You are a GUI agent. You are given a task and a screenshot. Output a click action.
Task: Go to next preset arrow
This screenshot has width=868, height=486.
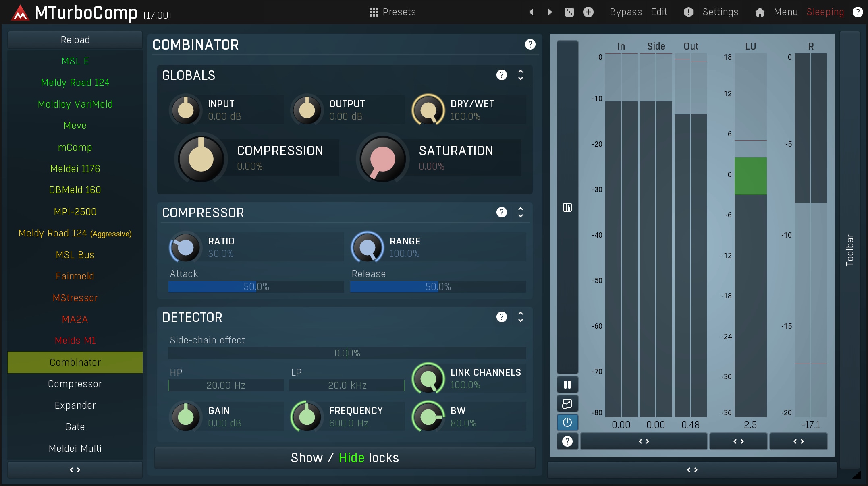pyautogui.click(x=550, y=12)
